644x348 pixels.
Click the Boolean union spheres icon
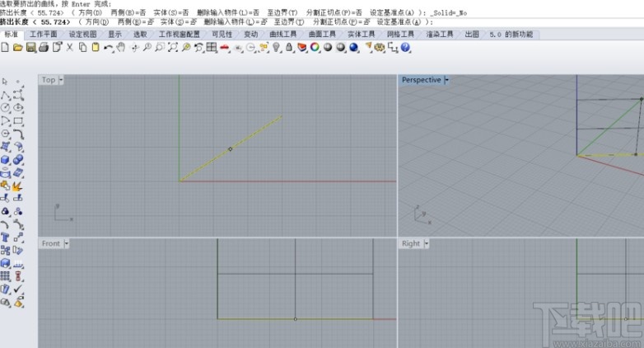(18, 160)
